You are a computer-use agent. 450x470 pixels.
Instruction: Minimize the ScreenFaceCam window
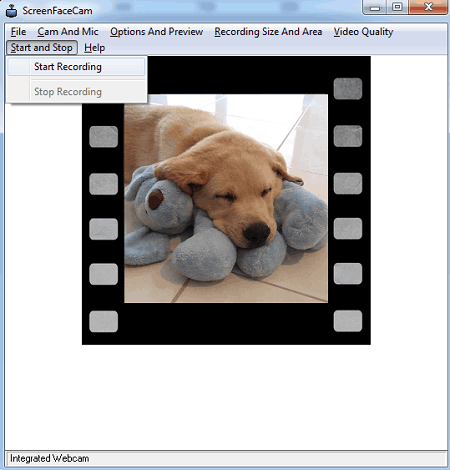point(375,7)
